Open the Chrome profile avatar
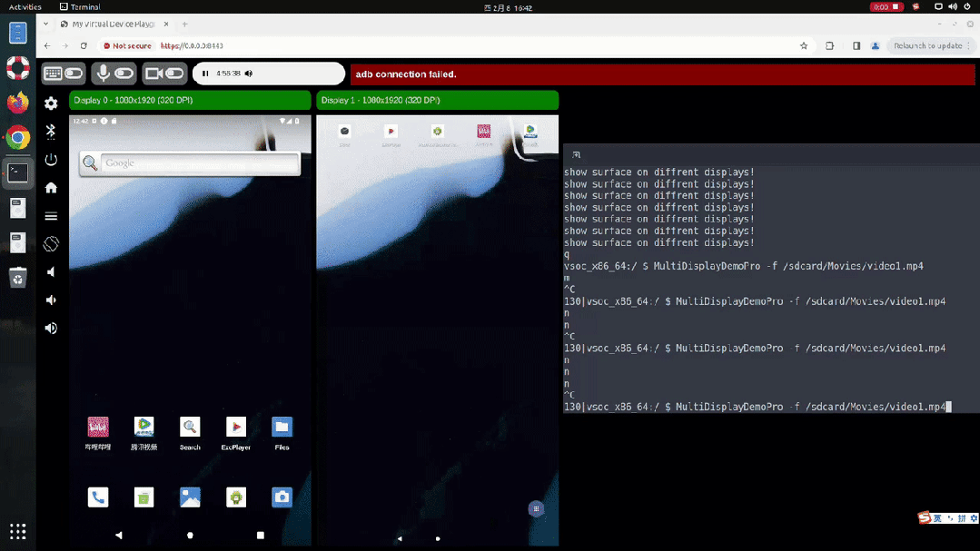This screenshot has height=551, width=980. coord(875,45)
